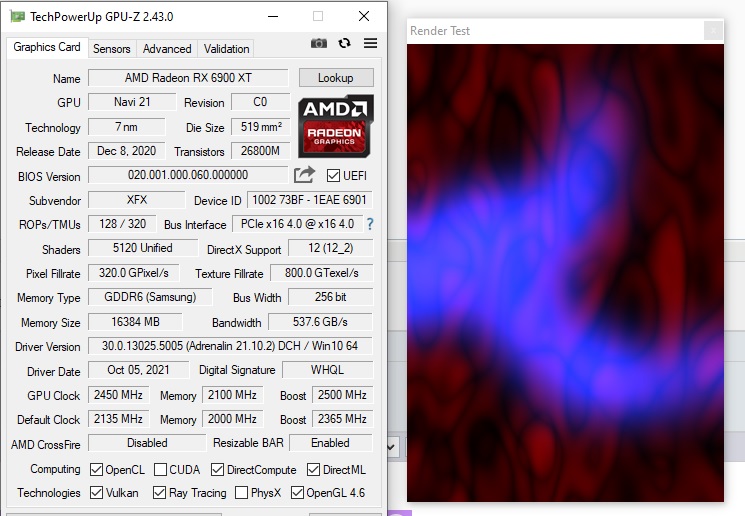
Task: Click the Pixel Fillrate 320.0 GPixel/s
Action: (134, 273)
